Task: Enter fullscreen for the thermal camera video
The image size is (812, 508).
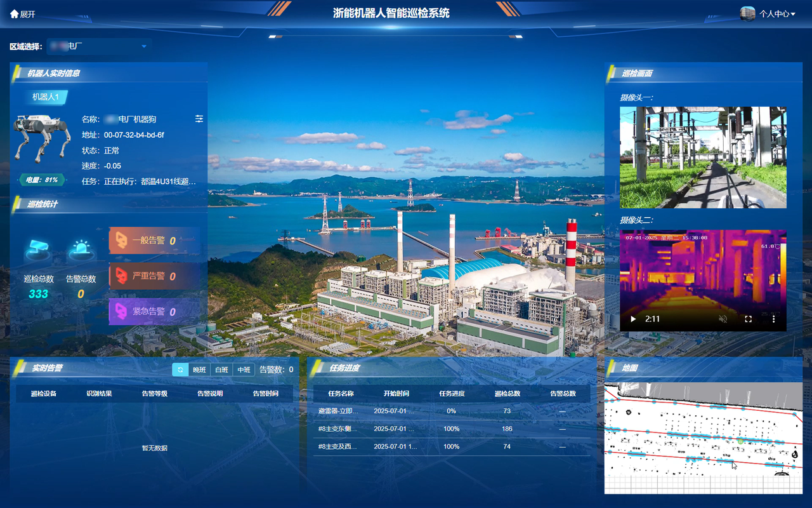Action: 748,319
